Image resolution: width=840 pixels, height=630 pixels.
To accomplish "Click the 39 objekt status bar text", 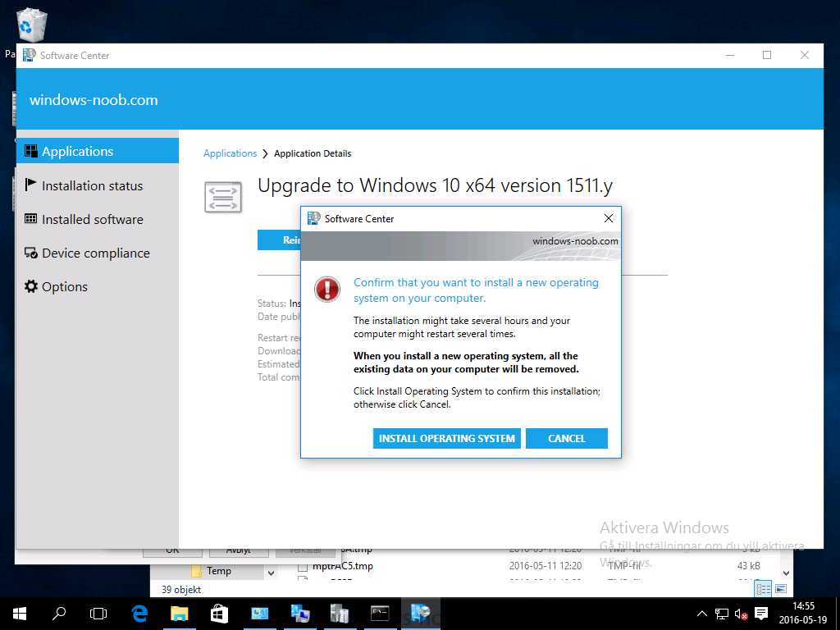I will click(x=181, y=589).
